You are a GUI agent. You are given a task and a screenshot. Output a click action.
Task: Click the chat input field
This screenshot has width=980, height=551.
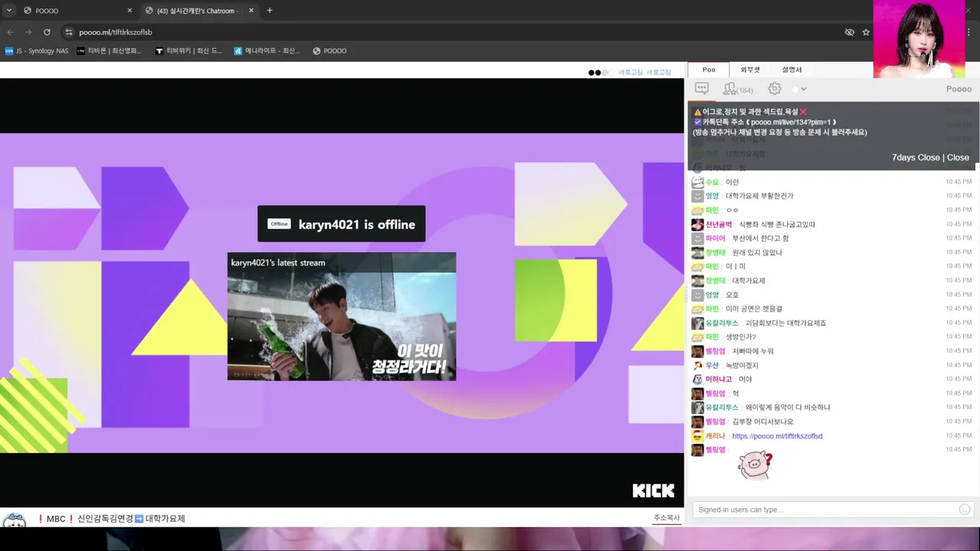coord(825,510)
